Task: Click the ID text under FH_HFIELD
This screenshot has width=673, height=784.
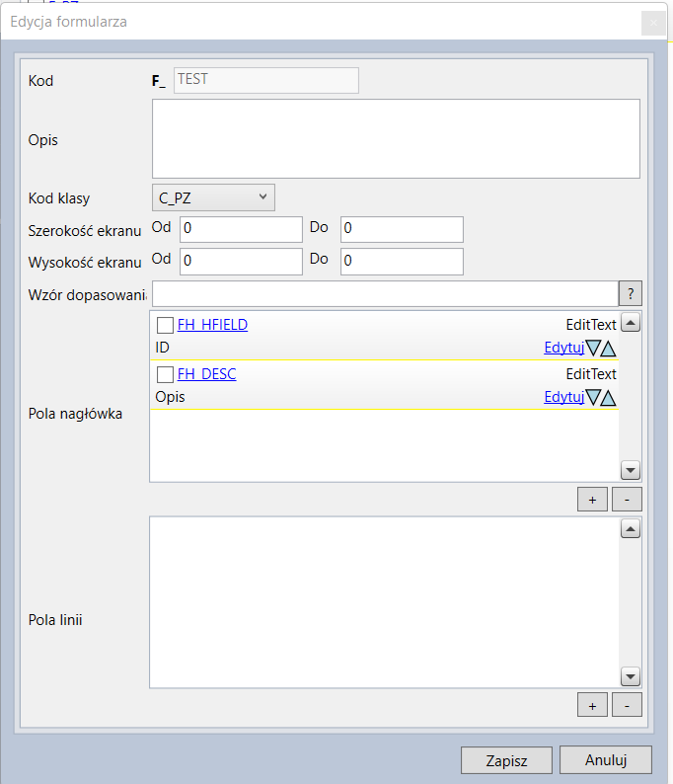Action: click(x=163, y=348)
